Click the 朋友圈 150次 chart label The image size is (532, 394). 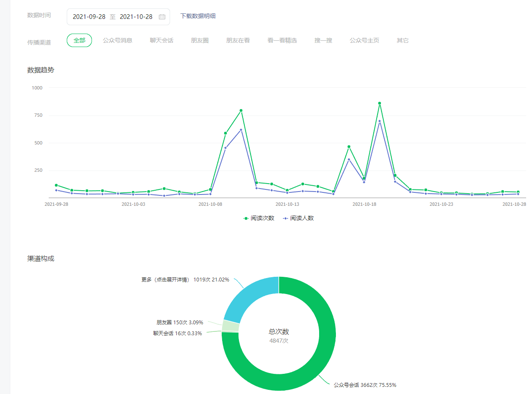pos(180,323)
